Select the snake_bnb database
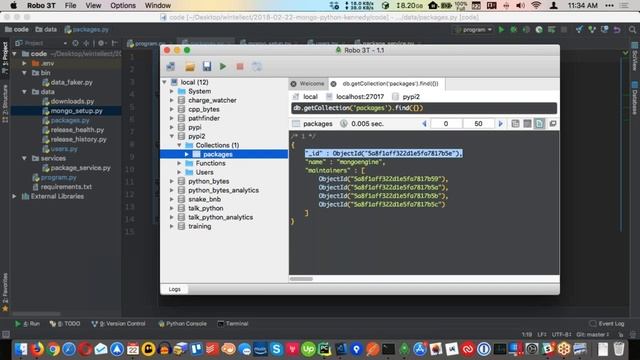 (204, 199)
